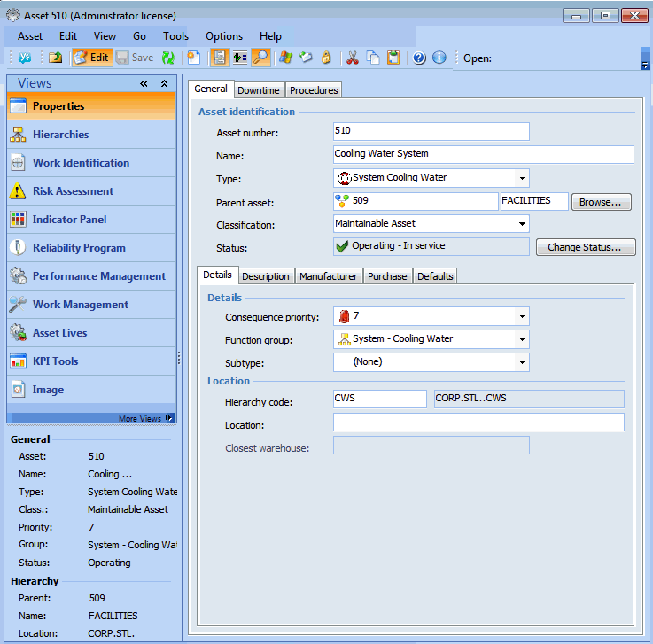Screen dimensions: 653x644
Task: Click the magnifier Find icon in toolbar
Action: [x=260, y=58]
